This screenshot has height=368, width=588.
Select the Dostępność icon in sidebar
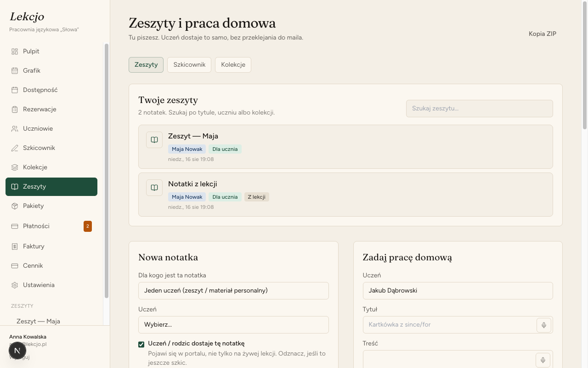(x=15, y=90)
